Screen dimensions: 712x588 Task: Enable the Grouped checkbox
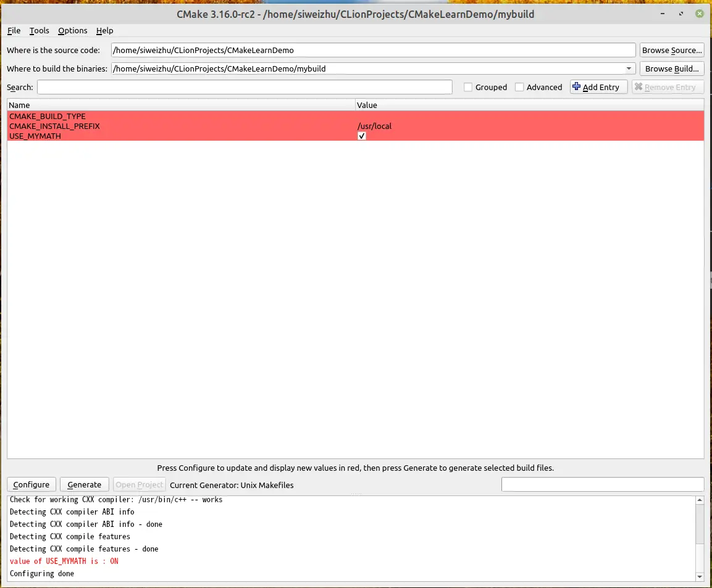pyautogui.click(x=467, y=87)
